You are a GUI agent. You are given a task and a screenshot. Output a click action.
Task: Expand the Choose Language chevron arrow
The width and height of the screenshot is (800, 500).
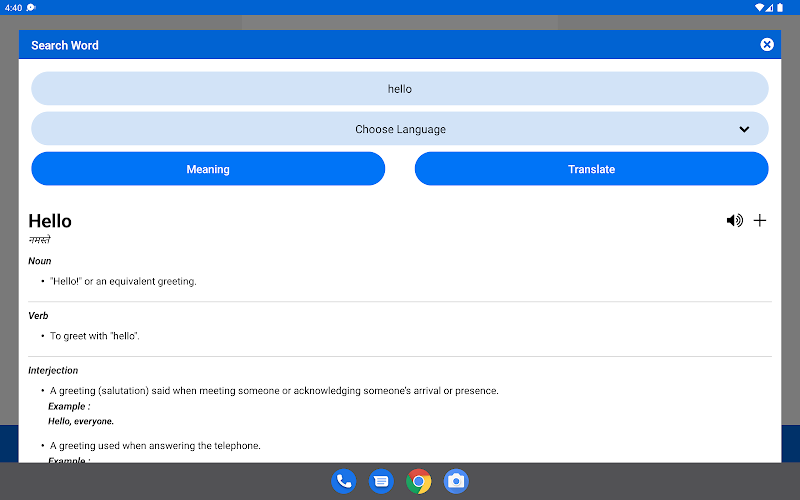click(x=744, y=129)
